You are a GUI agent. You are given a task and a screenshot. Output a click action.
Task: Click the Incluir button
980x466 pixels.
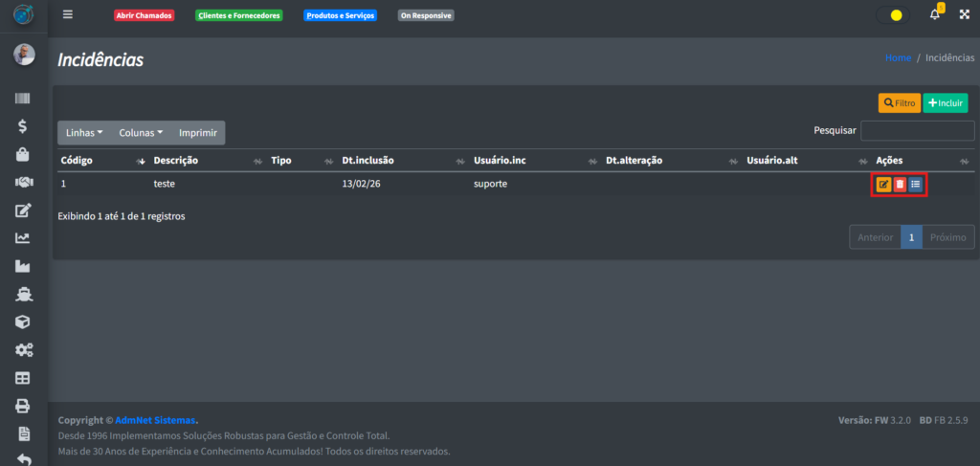(945, 102)
